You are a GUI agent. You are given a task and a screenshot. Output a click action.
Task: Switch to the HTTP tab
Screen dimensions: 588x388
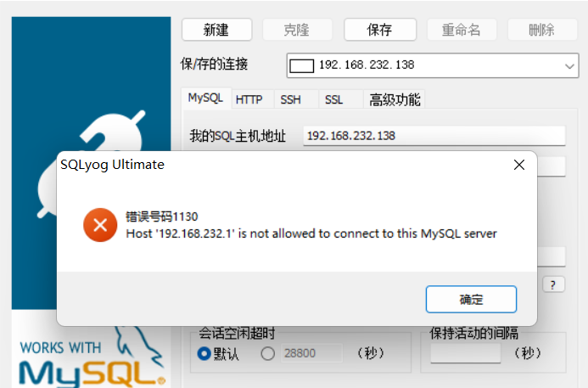click(x=249, y=99)
